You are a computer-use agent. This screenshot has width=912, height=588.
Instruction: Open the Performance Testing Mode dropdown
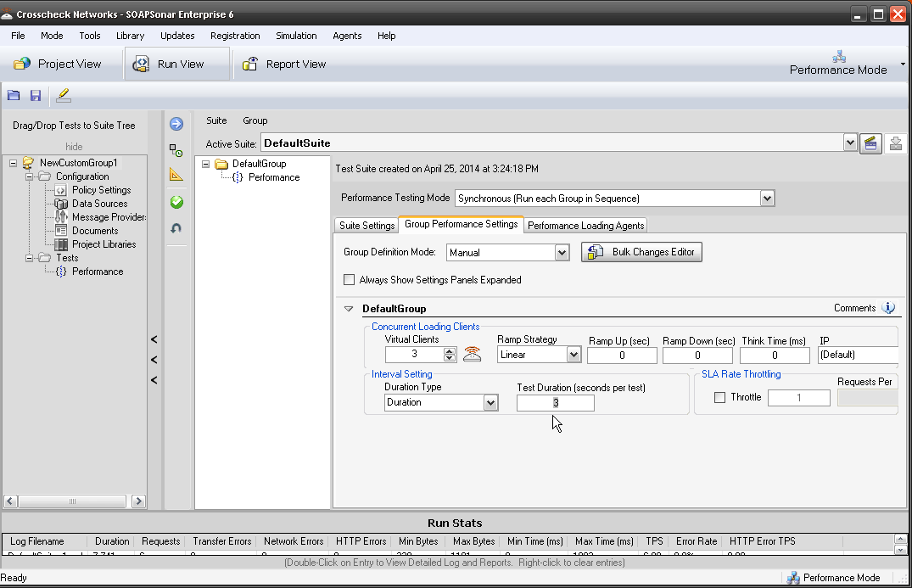click(767, 199)
